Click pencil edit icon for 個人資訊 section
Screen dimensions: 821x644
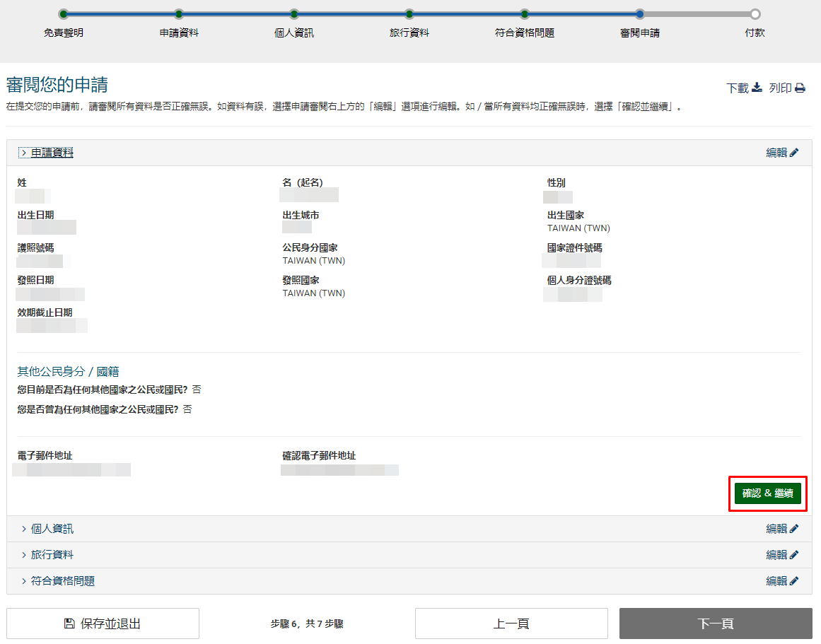[794, 529]
